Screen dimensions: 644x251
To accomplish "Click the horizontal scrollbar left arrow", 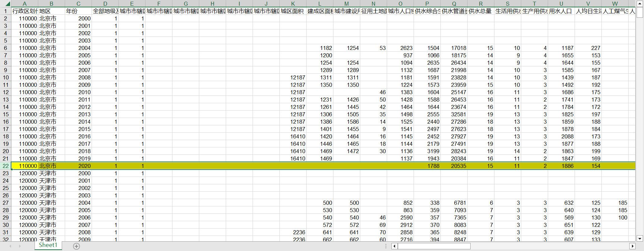I will pos(395,246).
